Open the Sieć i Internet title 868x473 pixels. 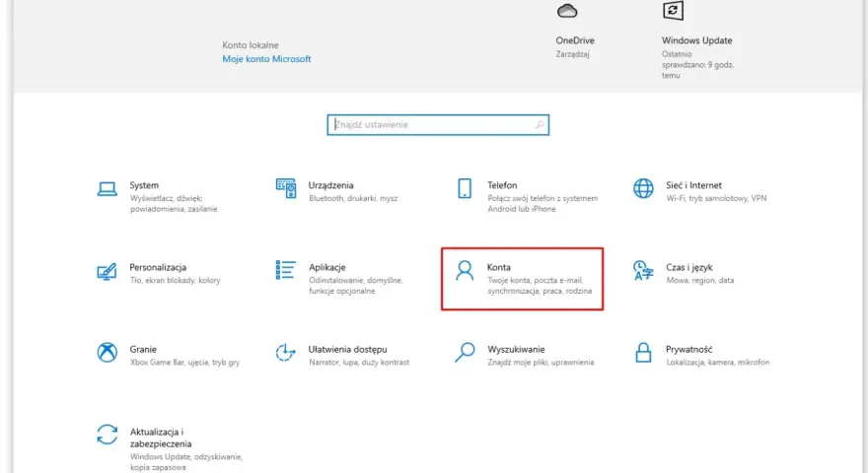pyautogui.click(x=693, y=185)
